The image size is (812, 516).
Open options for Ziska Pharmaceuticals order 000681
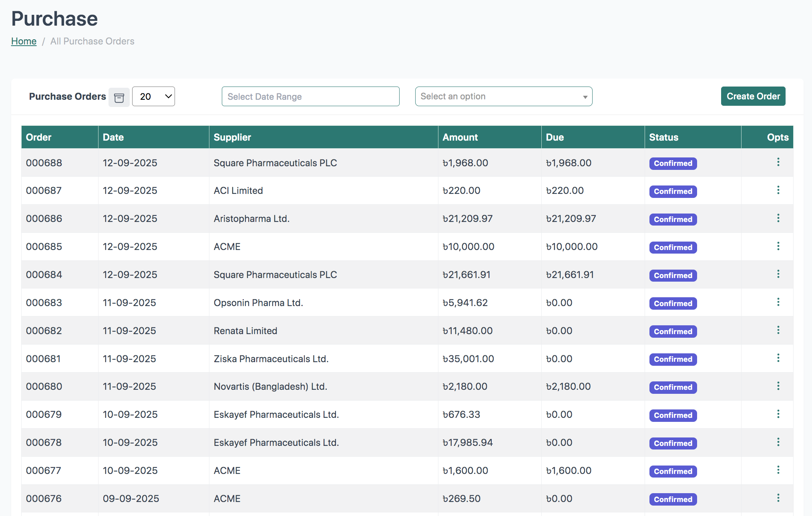click(x=778, y=358)
